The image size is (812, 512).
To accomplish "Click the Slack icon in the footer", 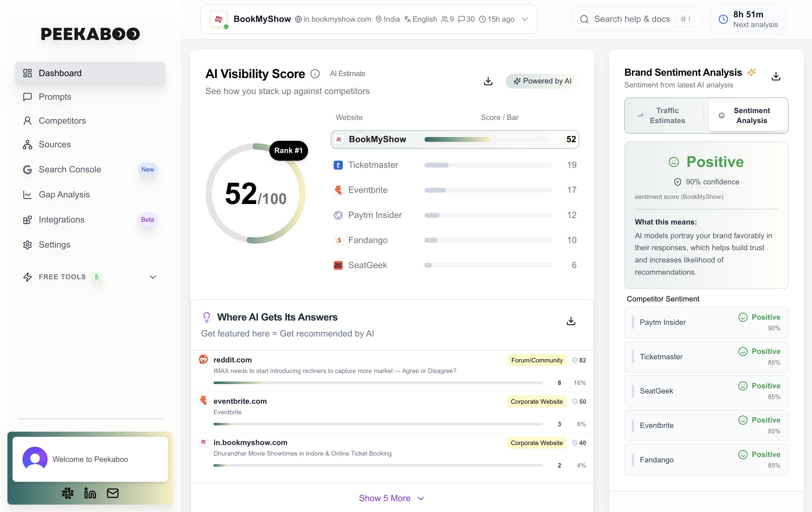I will (x=67, y=493).
